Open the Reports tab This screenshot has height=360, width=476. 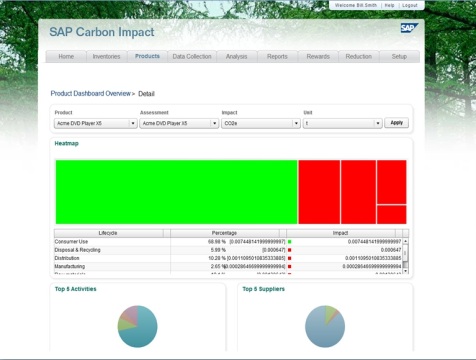click(x=277, y=56)
